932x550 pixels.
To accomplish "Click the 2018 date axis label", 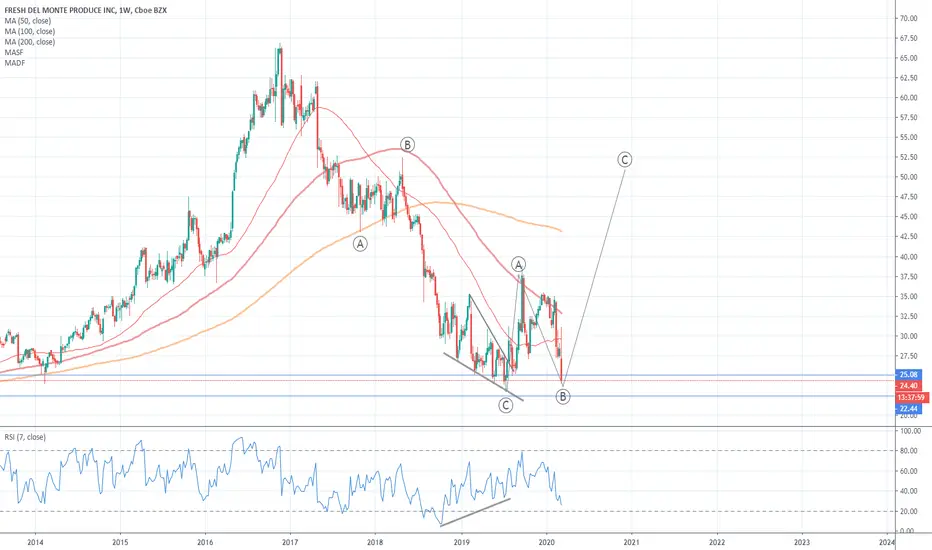I will coord(375,542).
